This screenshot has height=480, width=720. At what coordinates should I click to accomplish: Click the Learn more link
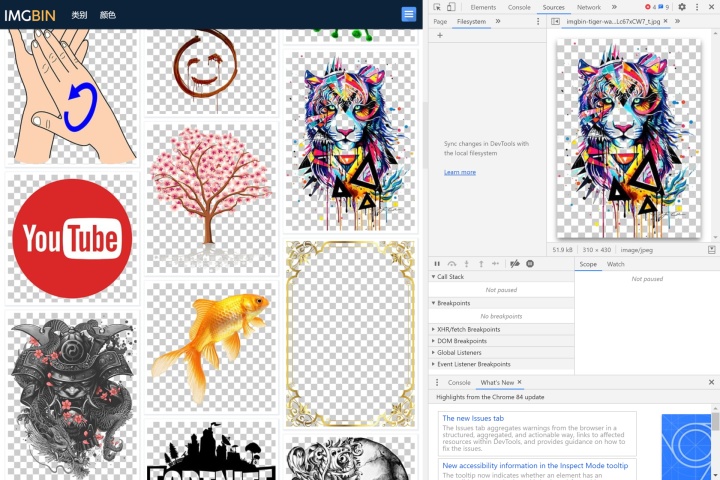460,172
